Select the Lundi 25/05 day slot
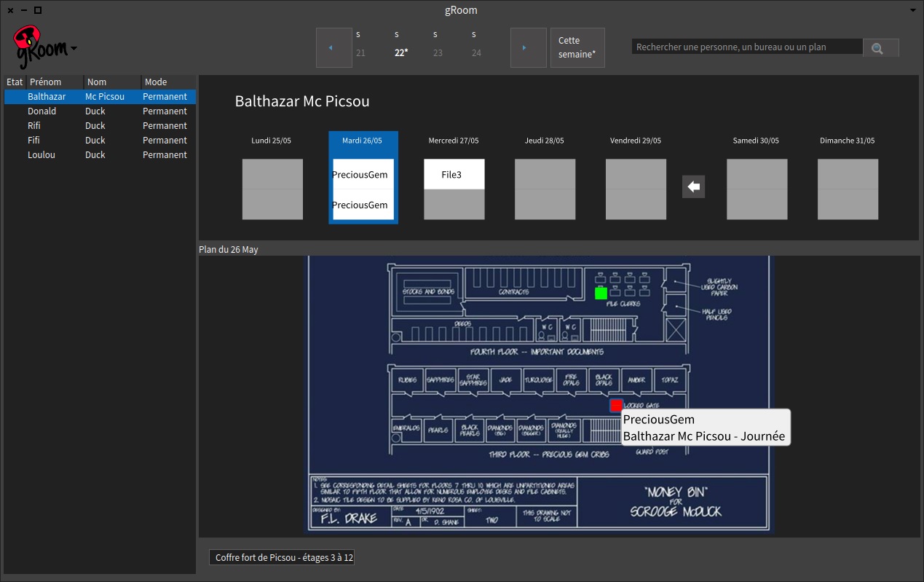The width and height of the screenshot is (924, 582). 272,189
